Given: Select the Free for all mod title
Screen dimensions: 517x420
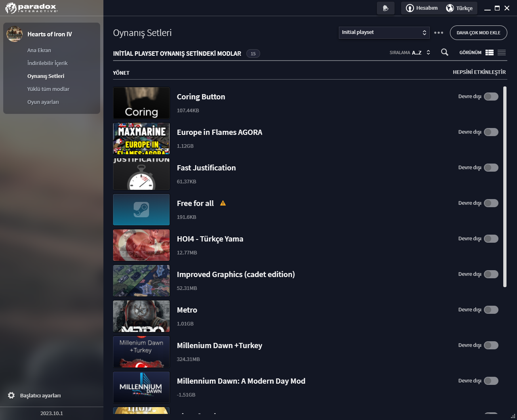Looking at the screenshot, I should click(195, 203).
